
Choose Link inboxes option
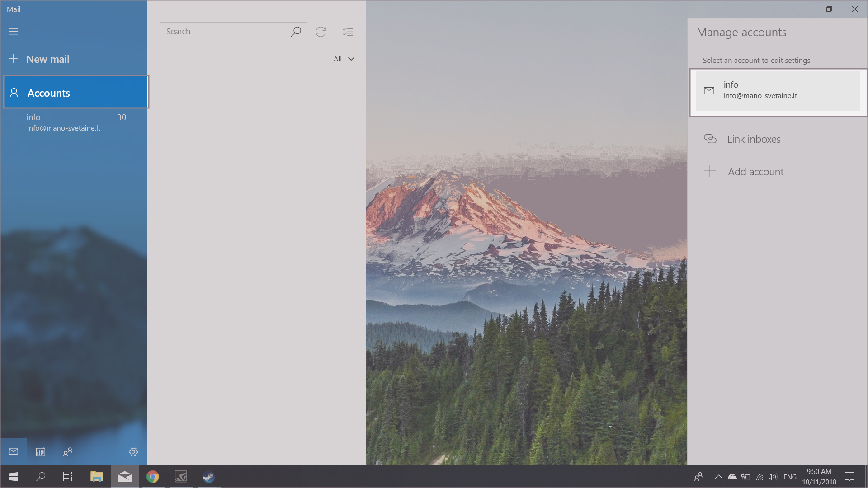coord(753,139)
